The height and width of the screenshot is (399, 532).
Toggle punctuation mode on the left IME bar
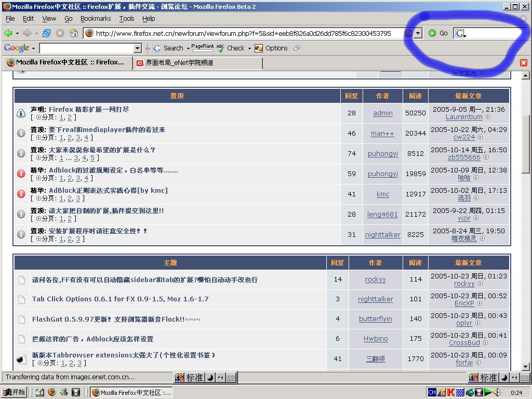point(220,378)
